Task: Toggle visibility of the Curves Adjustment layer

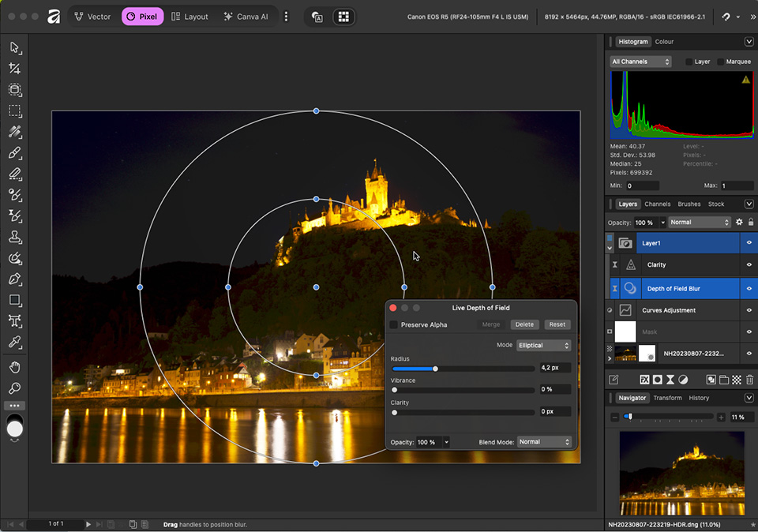Action: point(749,310)
